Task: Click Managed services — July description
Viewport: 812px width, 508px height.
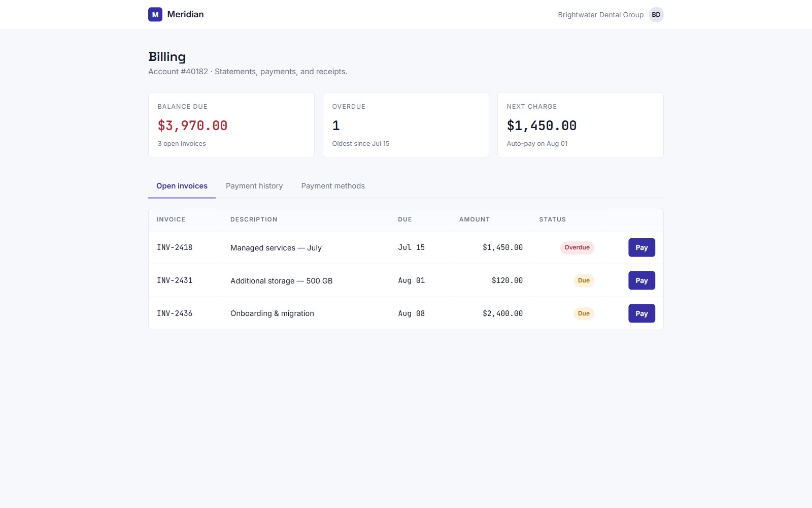Action: point(276,248)
